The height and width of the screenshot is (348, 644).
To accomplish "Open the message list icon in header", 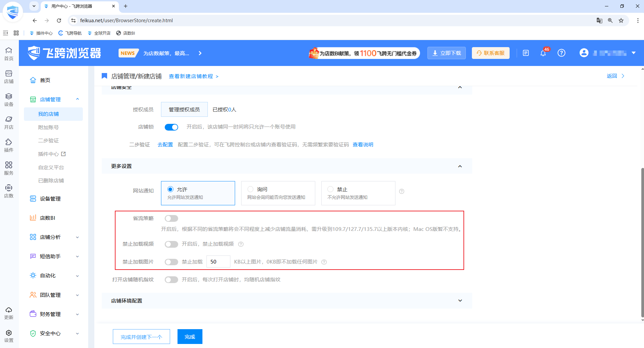I will [x=526, y=53].
